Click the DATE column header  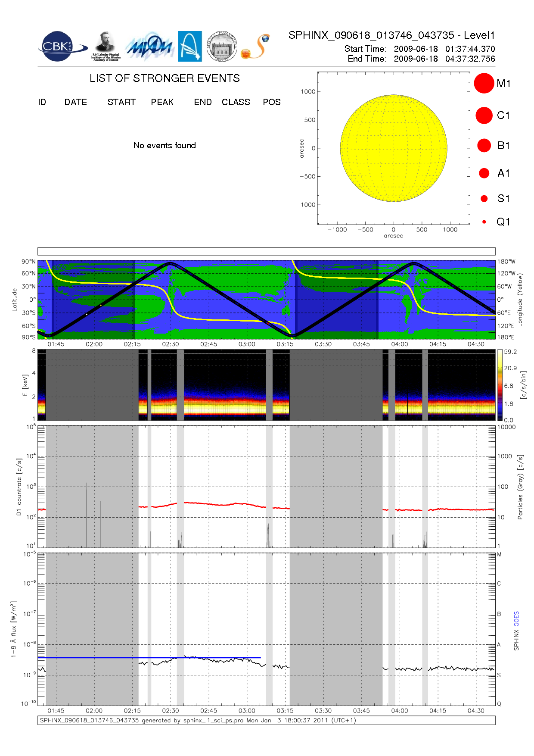[76, 102]
